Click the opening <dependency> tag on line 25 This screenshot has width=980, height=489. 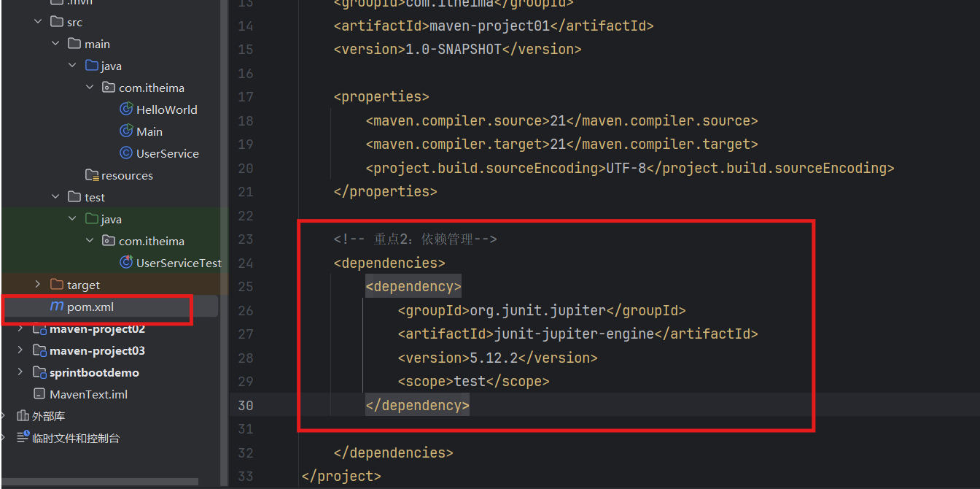coord(413,286)
